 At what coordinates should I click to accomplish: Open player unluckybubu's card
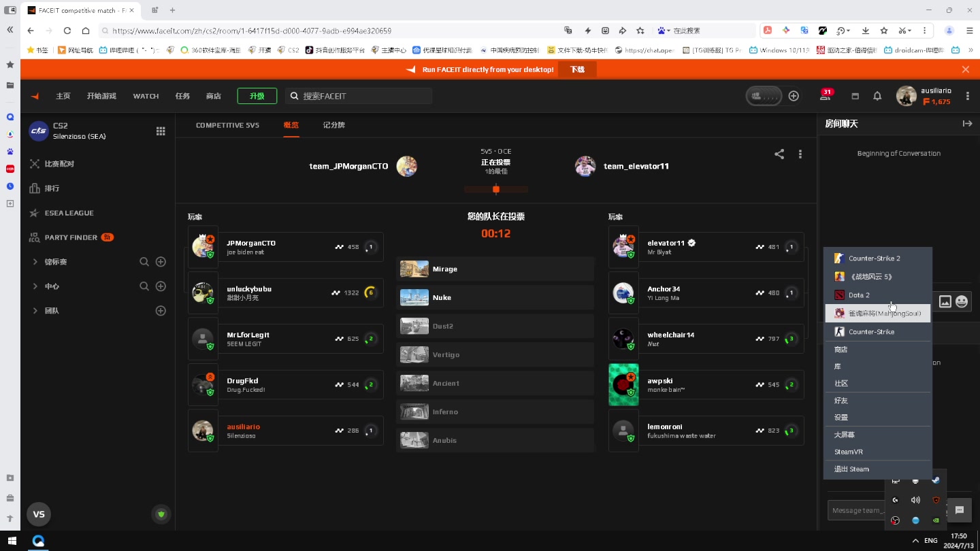pyautogui.click(x=285, y=293)
